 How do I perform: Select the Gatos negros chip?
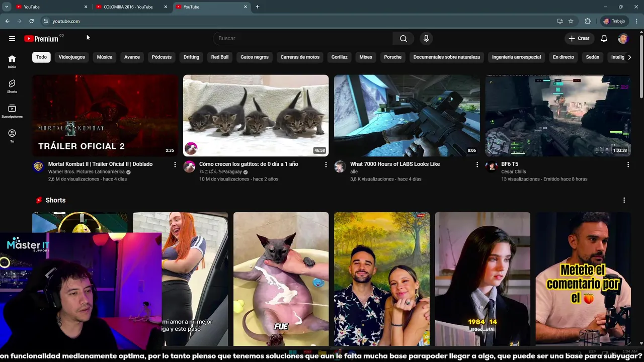255,57
